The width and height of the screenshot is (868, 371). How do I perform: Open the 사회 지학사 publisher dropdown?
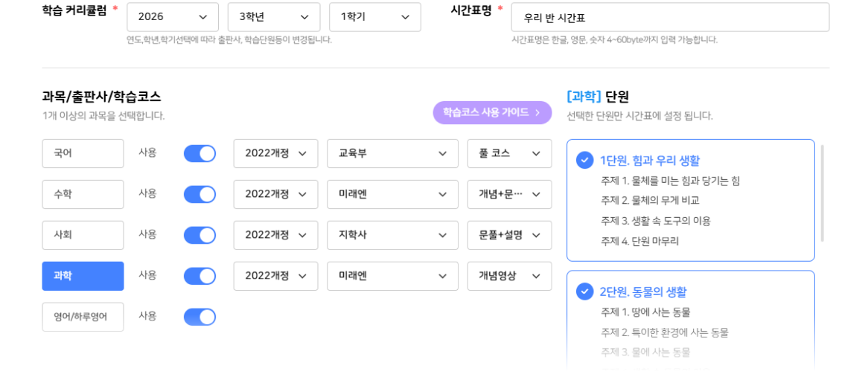(392, 235)
